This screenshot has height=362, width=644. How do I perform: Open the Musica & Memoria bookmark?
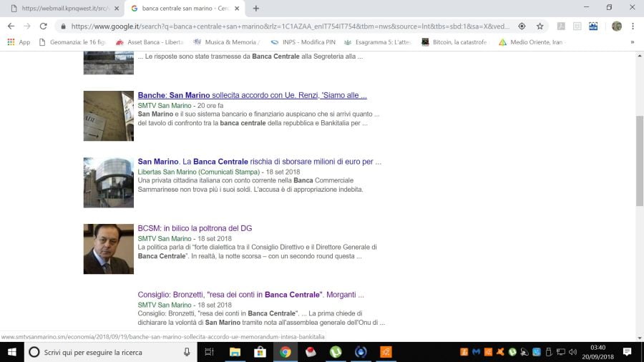coord(227,42)
